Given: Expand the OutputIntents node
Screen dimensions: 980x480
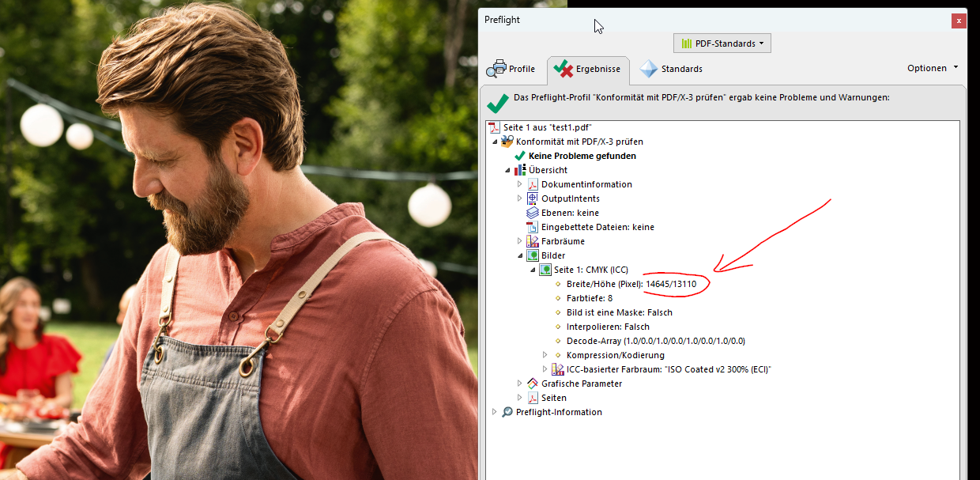Looking at the screenshot, I should 520,198.
